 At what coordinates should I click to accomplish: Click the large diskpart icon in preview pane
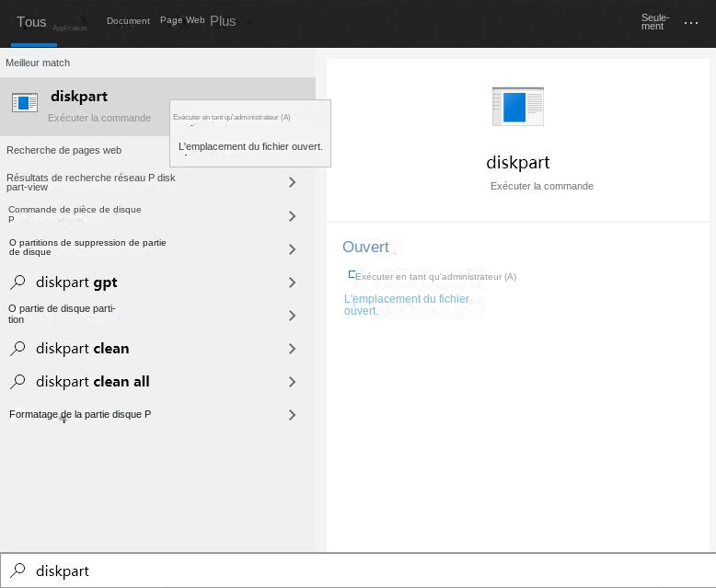coord(518,107)
